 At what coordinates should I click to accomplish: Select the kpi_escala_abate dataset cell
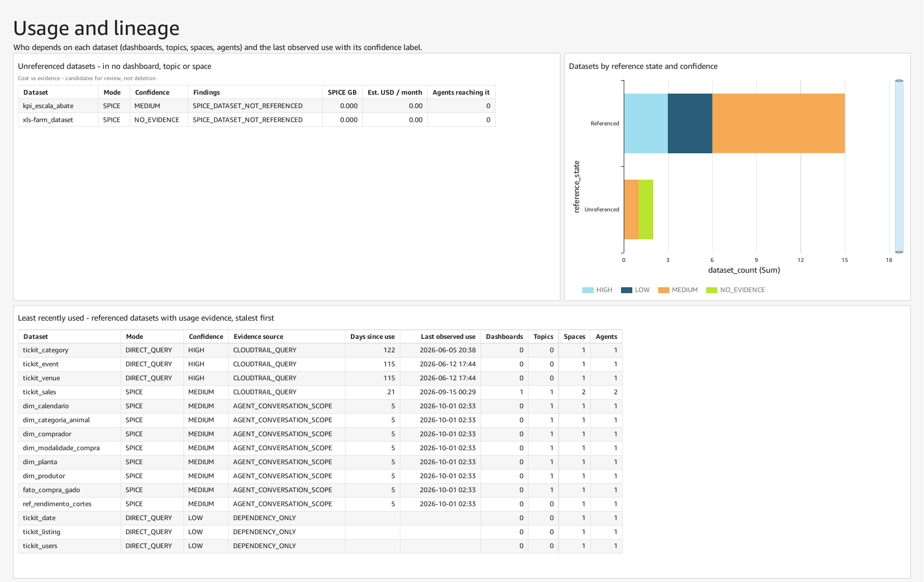[x=58, y=106]
